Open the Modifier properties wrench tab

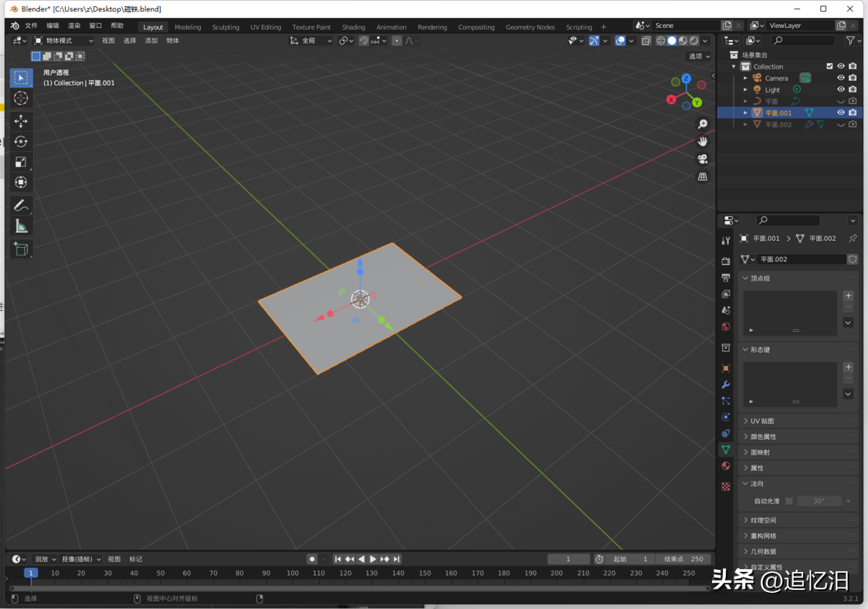click(x=726, y=384)
